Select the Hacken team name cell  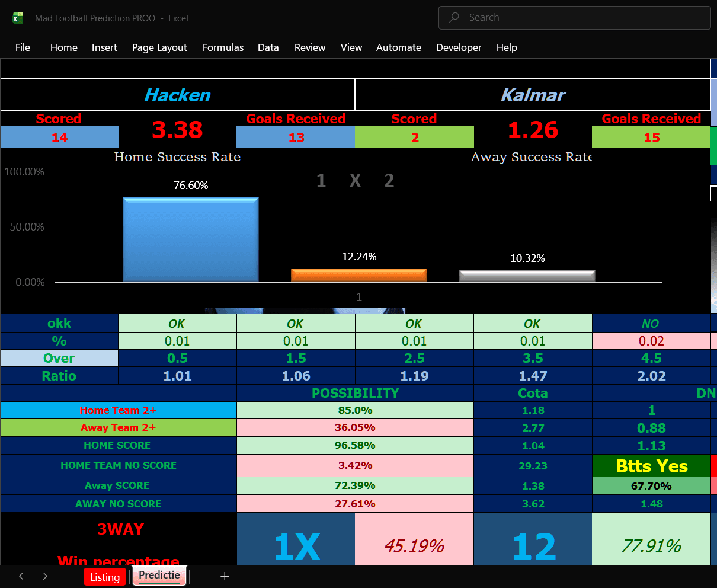177,95
